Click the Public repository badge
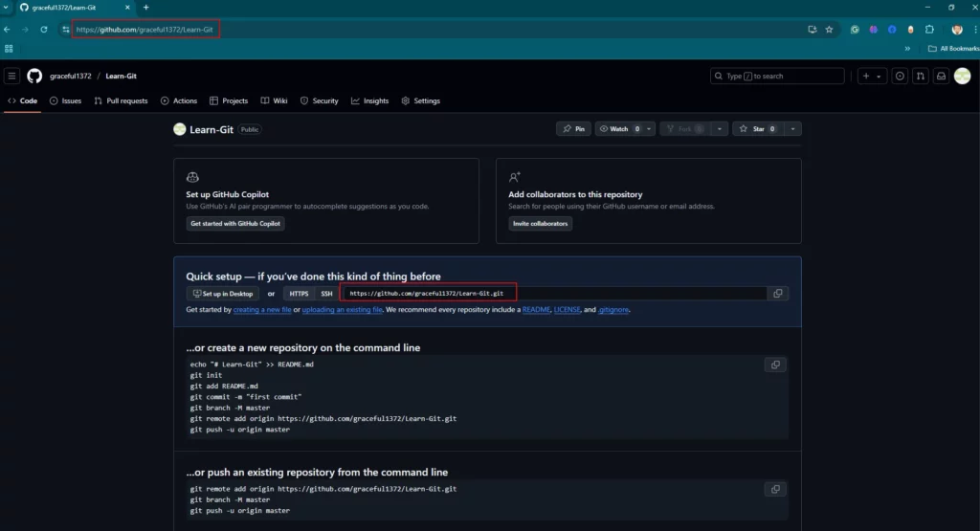980x531 pixels. coord(250,129)
